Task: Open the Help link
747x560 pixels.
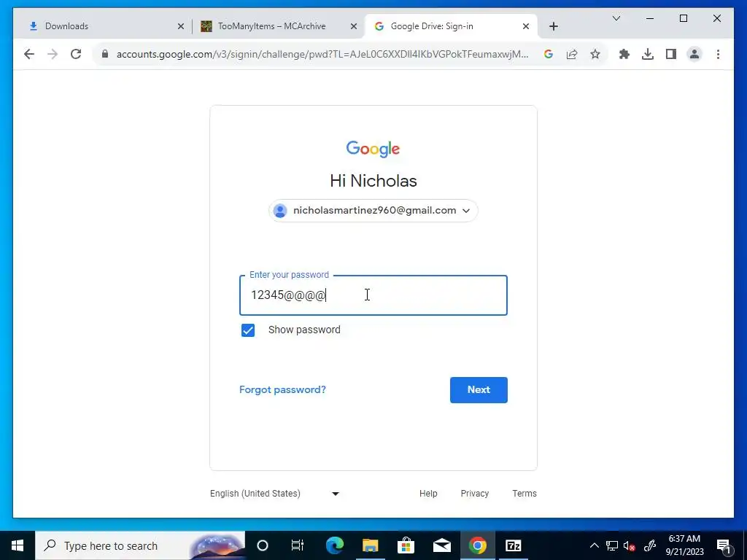Action: click(x=427, y=494)
